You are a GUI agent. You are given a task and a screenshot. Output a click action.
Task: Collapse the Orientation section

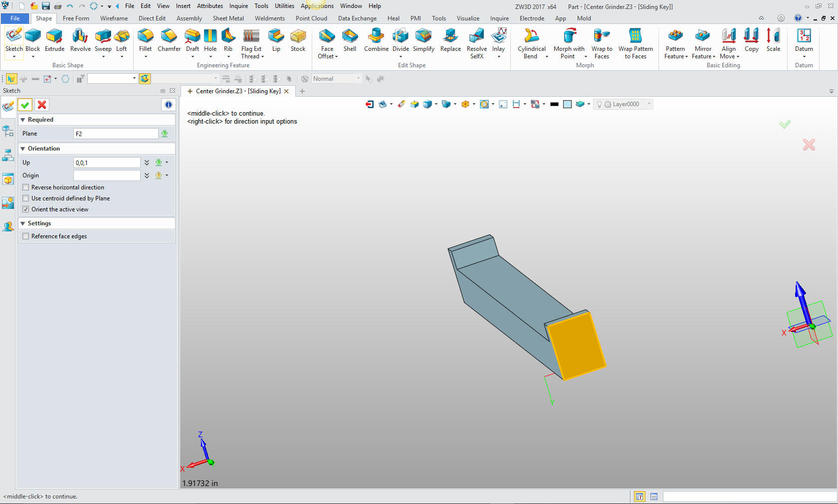23,149
